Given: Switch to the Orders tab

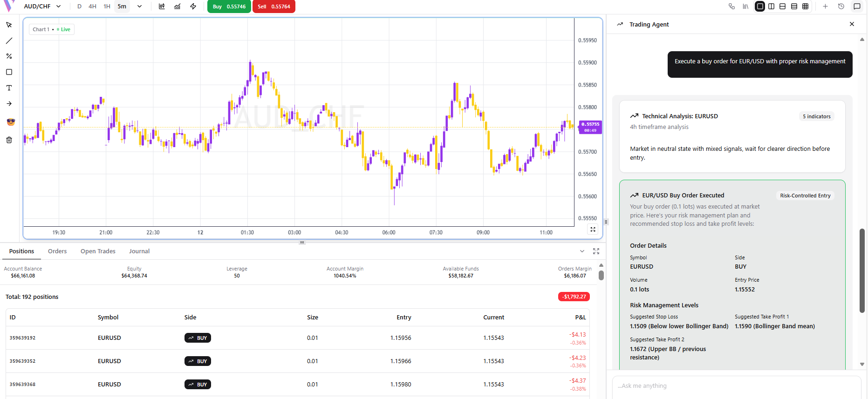Looking at the screenshot, I should 57,251.
